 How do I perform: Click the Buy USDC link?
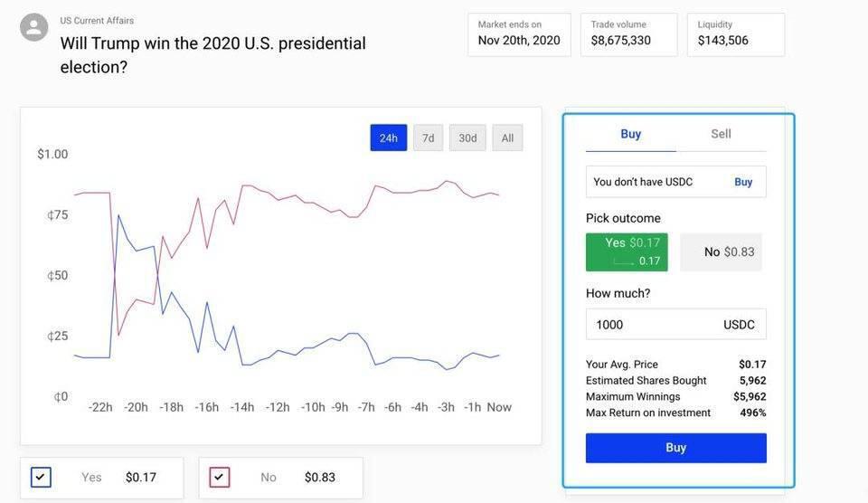(x=743, y=182)
